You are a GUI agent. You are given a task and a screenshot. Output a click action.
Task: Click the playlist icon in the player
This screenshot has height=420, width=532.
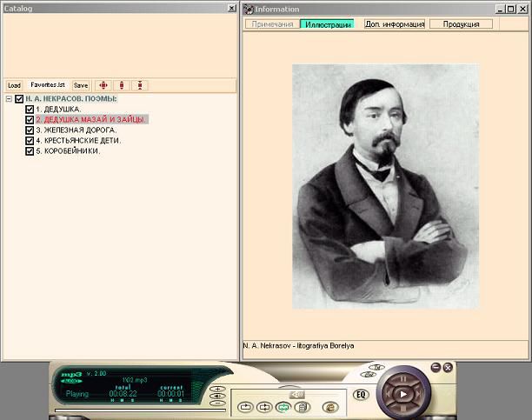(301, 407)
